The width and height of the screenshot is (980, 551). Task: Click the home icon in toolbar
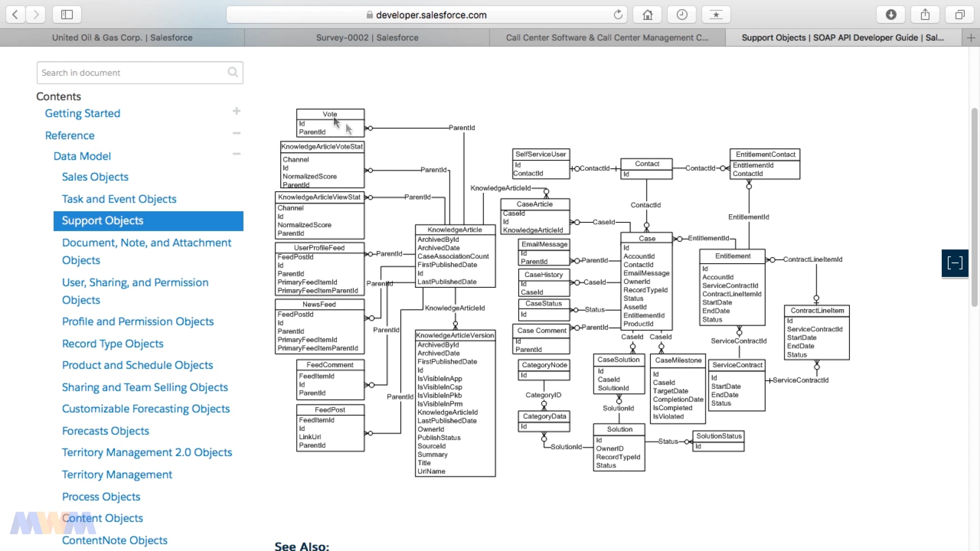click(x=647, y=15)
